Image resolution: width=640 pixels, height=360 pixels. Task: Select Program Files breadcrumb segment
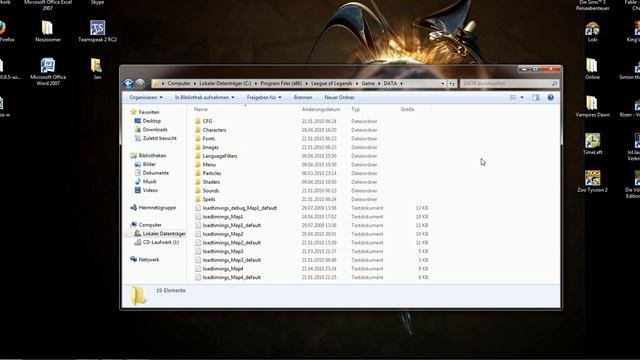coord(281,83)
